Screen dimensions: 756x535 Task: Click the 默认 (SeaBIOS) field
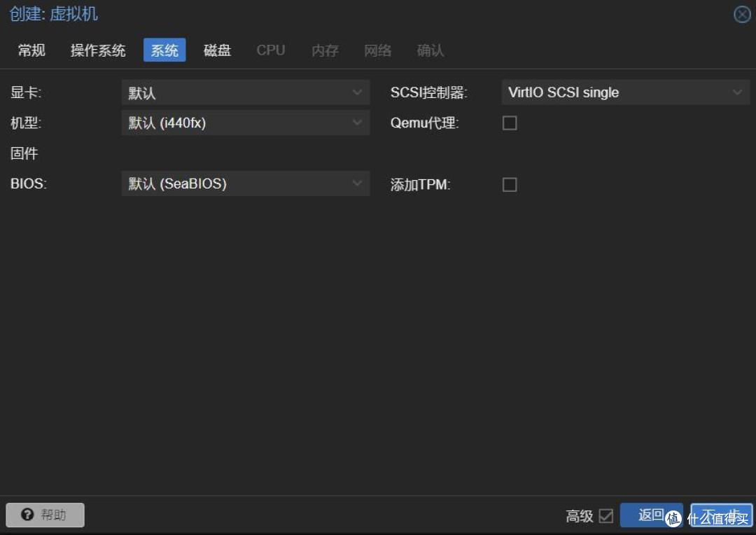point(246,183)
